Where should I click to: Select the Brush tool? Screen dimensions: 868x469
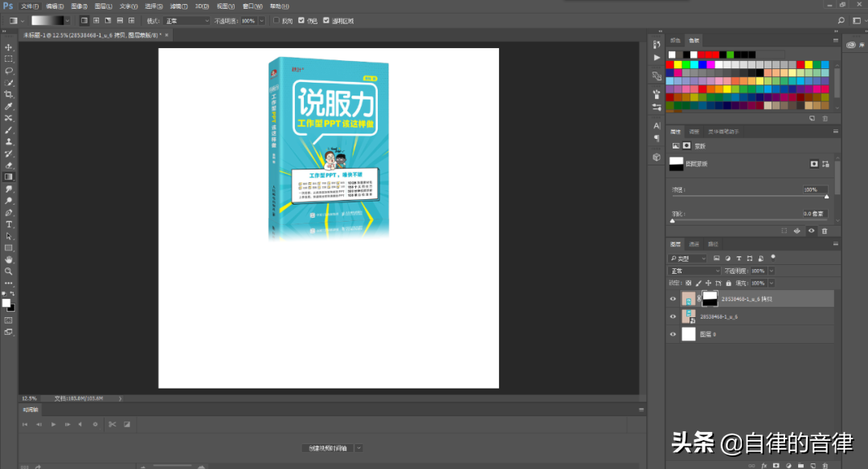click(x=8, y=130)
